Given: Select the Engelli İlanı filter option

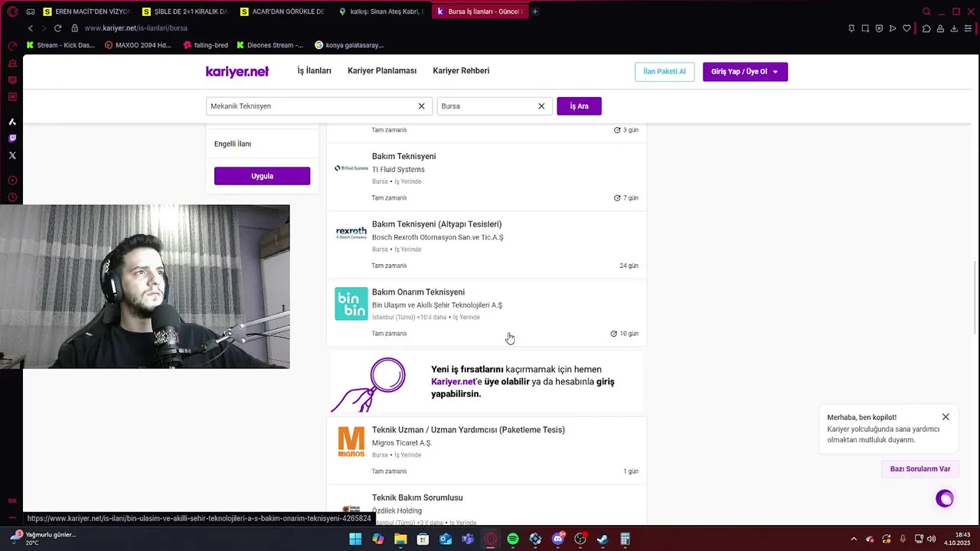Looking at the screenshot, I should click(233, 144).
